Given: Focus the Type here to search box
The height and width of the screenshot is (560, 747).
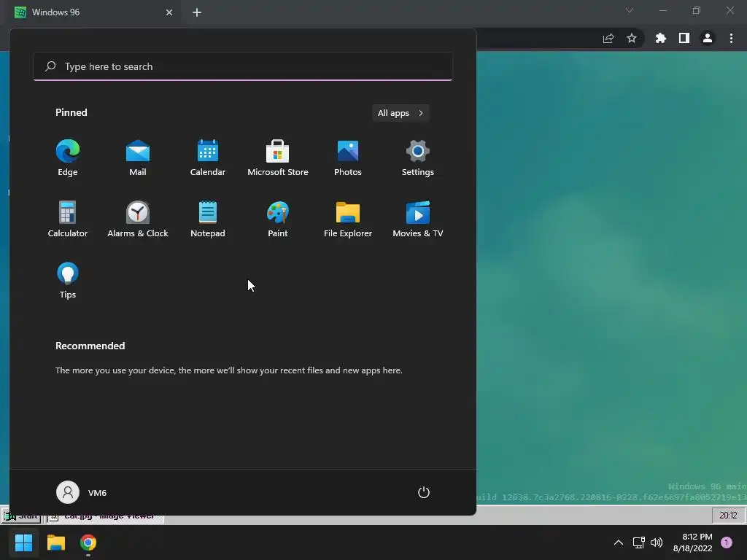Looking at the screenshot, I should (243, 66).
